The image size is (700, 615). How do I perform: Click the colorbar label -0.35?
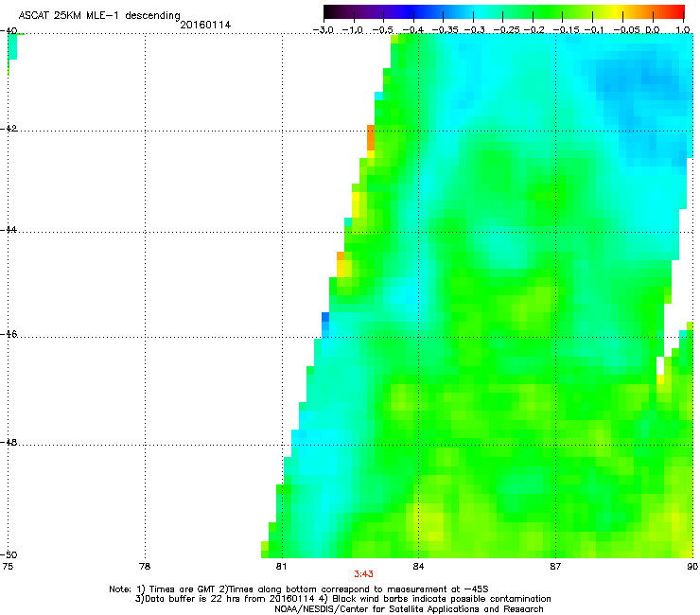tap(446, 30)
